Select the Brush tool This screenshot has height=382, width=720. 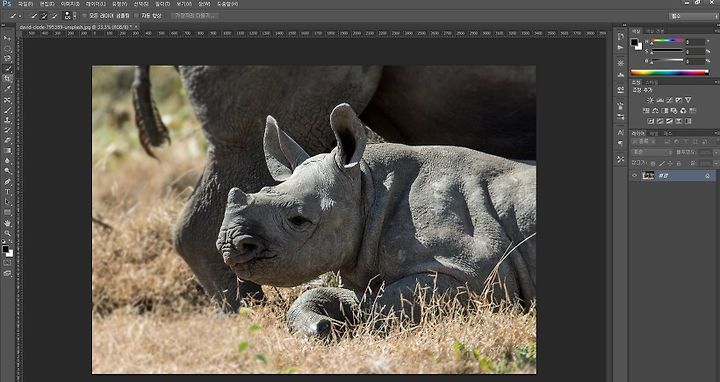(x=7, y=110)
